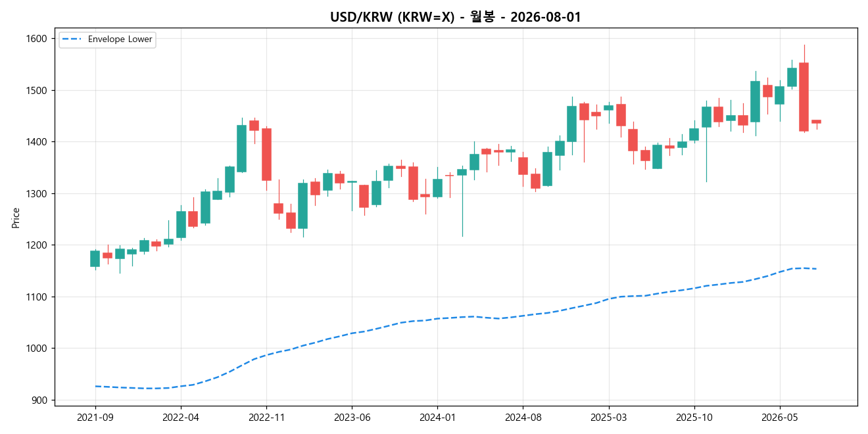Viewport: 868px width, 434px height.
Task: Click the dashed blue legend line sample
Action: [x=72, y=39]
